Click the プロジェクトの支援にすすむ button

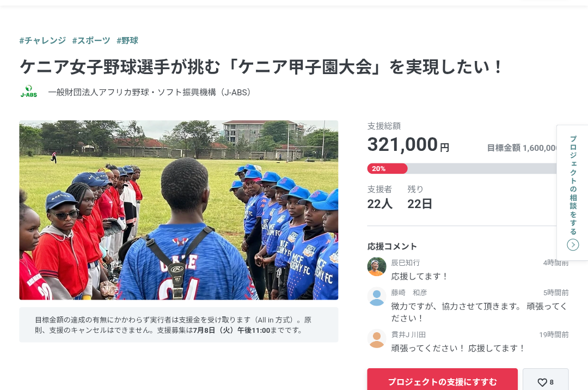point(442,380)
